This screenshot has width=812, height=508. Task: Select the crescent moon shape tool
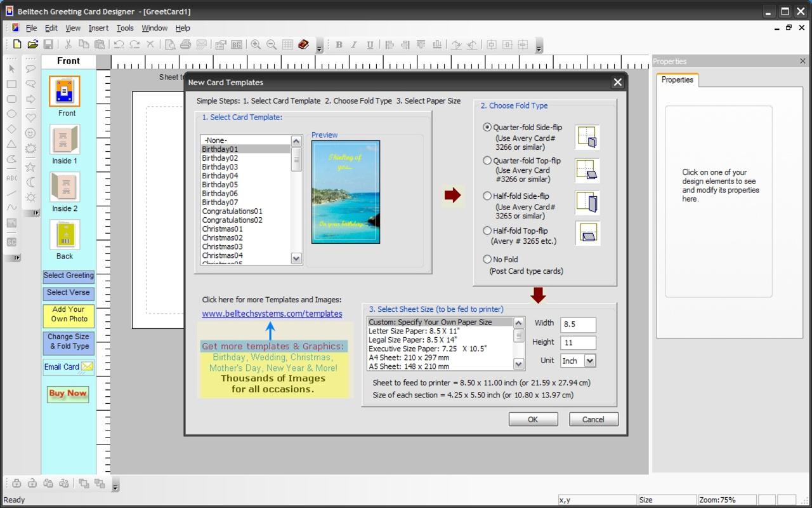point(30,183)
